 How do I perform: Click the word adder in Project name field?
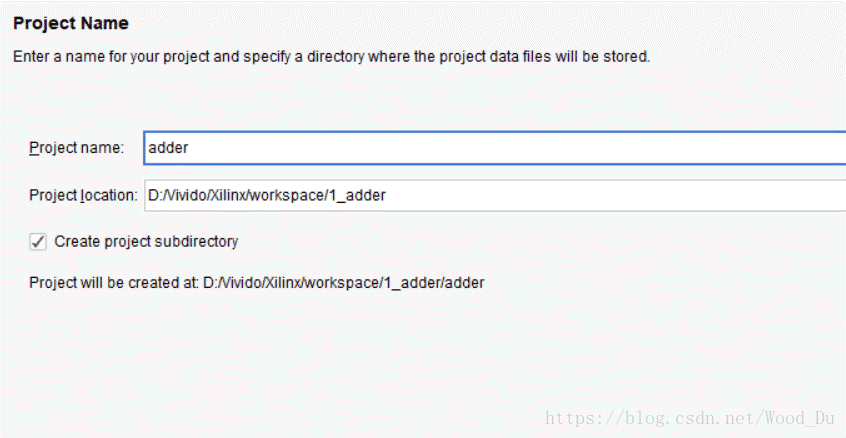point(168,148)
